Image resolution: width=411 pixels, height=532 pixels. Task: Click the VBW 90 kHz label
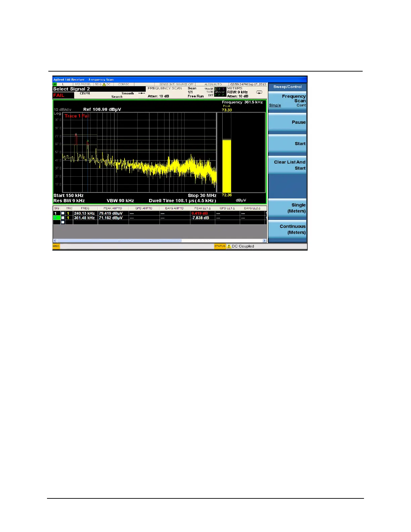(x=120, y=201)
